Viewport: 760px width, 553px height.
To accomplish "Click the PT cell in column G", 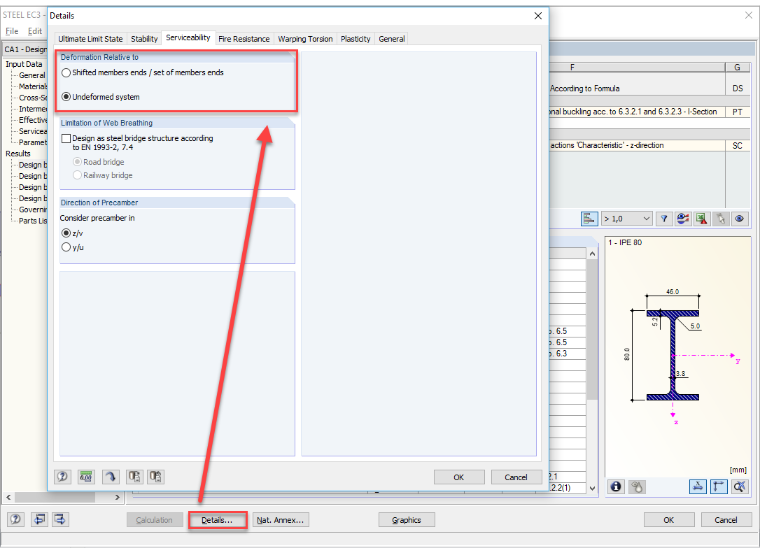I will tap(738, 112).
